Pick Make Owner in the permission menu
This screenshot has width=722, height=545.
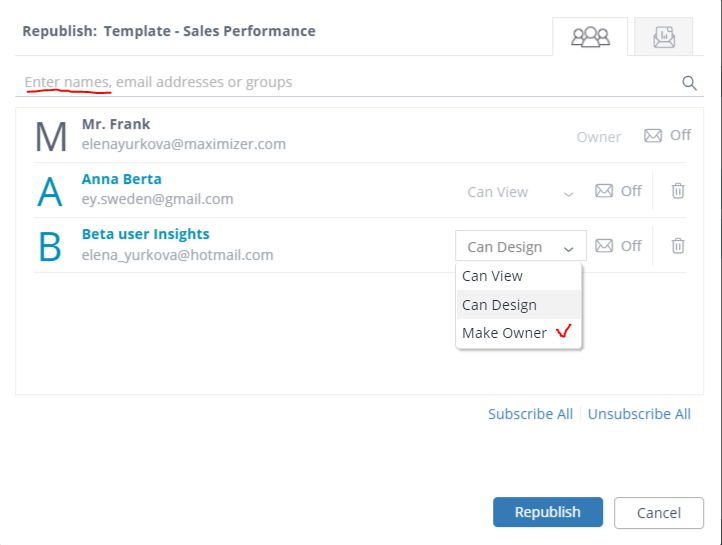point(505,333)
